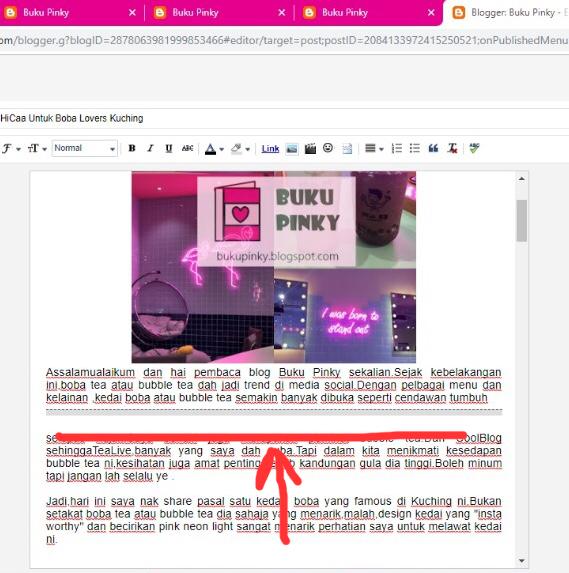This screenshot has width=569, height=573.
Task: Expand the font size dropdown arrow
Action: click(x=45, y=149)
